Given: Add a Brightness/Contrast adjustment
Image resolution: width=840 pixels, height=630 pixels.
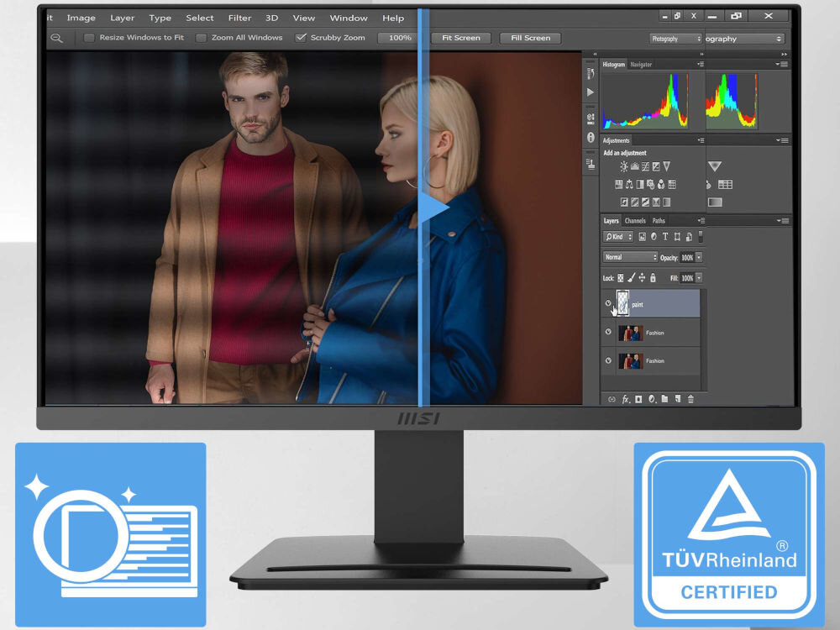Looking at the screenshot, I should (x=624, y=167).
